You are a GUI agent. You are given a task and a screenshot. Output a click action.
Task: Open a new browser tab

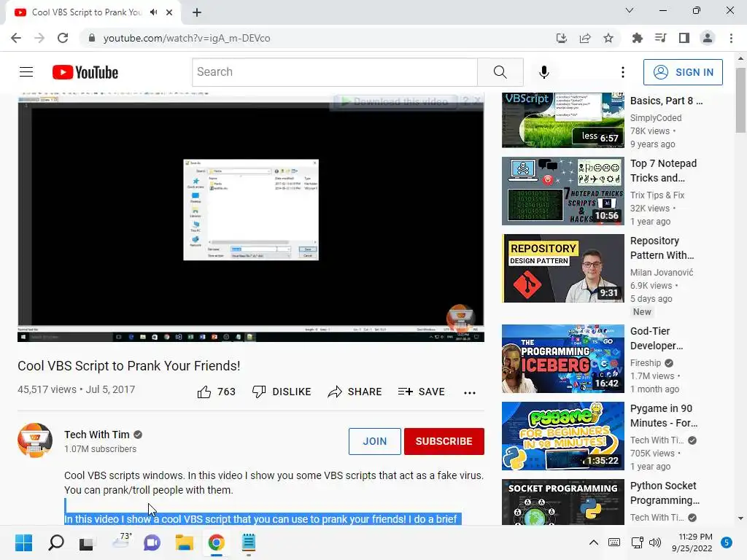pyautogui.click(x=197, y=12)
